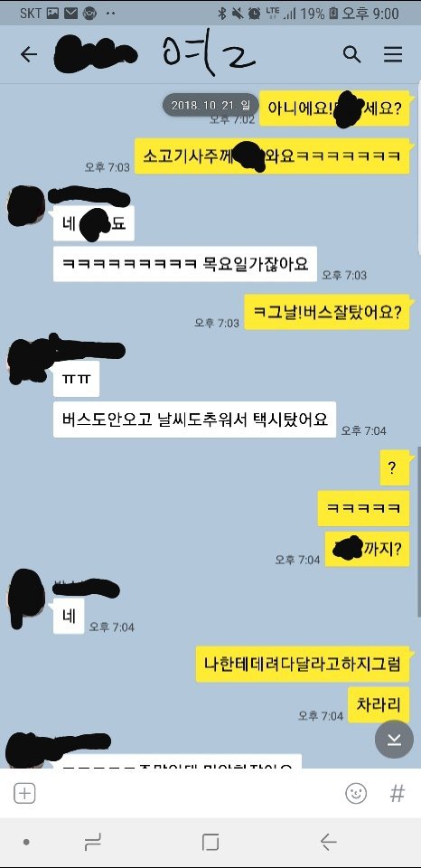Tap the '목요일가잖아요' message bubble
The width and height of the screenshot is (421, 868).
(185, 264)
